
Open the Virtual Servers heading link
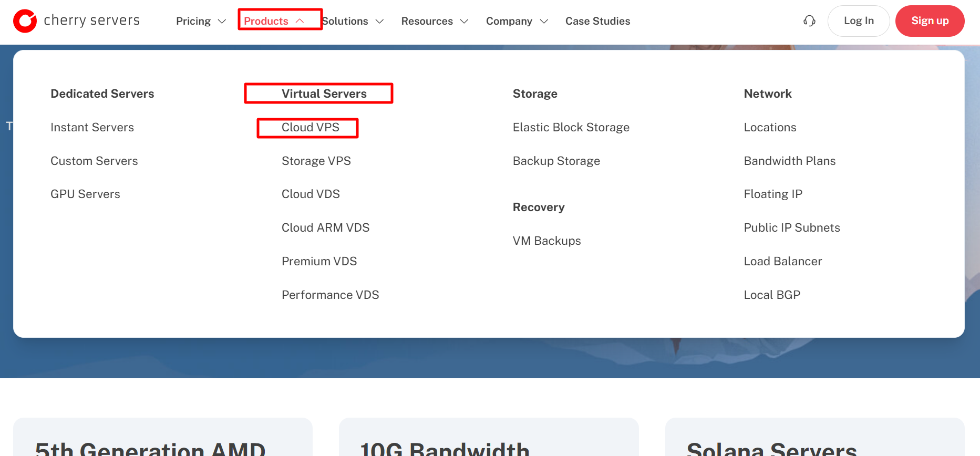tap(324, 94)
